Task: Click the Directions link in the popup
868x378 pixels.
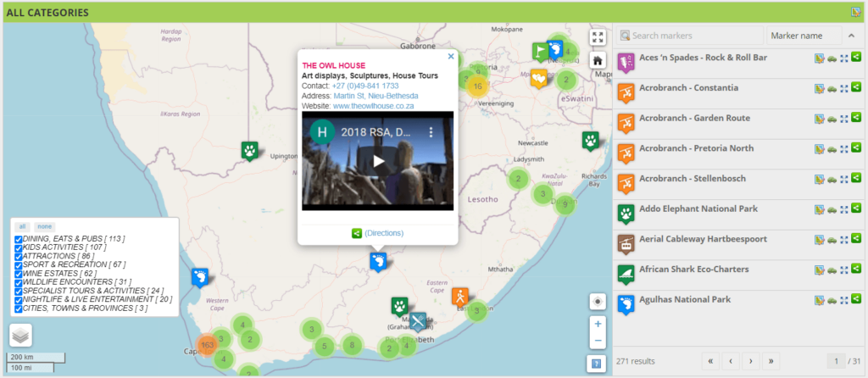Action: click(384, 232)
